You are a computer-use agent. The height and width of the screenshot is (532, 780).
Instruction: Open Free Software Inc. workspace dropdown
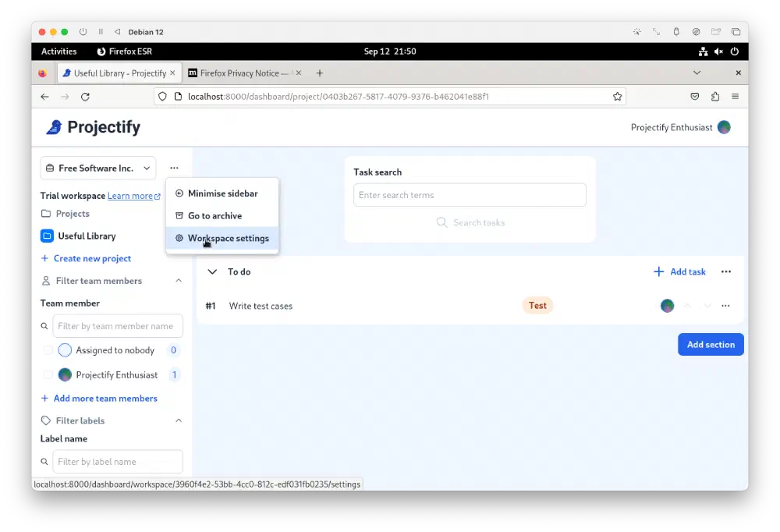98,168
